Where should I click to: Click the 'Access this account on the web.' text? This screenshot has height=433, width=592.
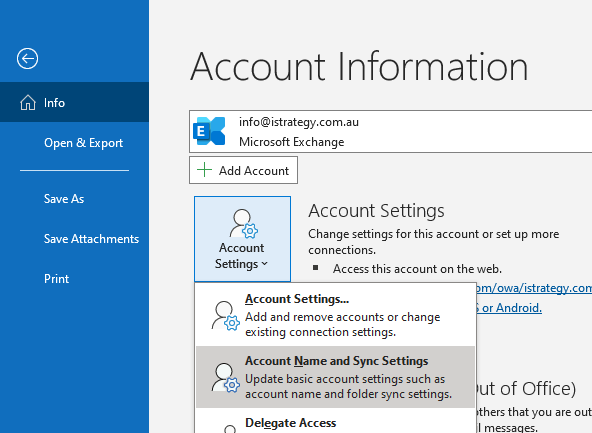pyautogui.click(x=417, y=269)
